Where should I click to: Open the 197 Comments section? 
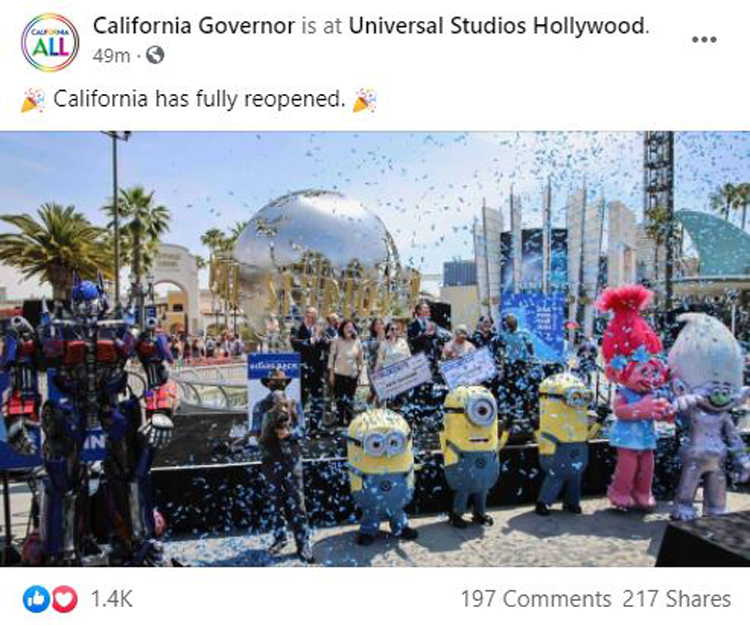[x=536, y=599]
